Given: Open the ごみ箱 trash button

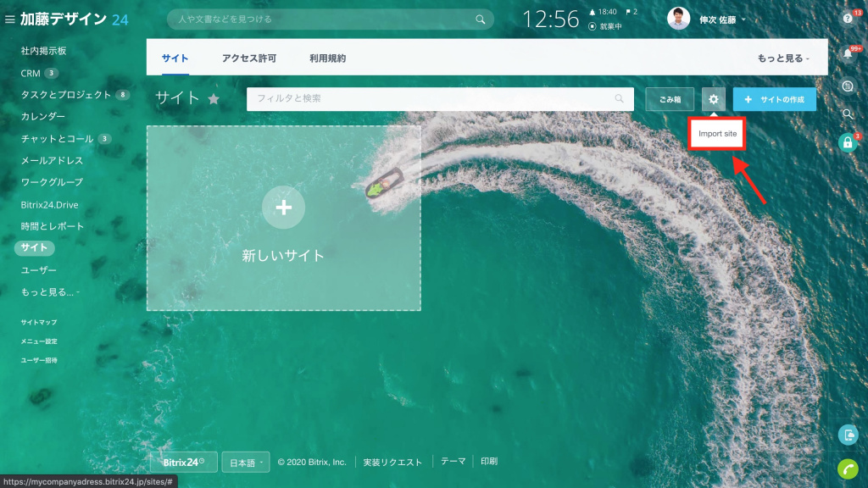Looking at the screenshot, I should pos(669,99).
